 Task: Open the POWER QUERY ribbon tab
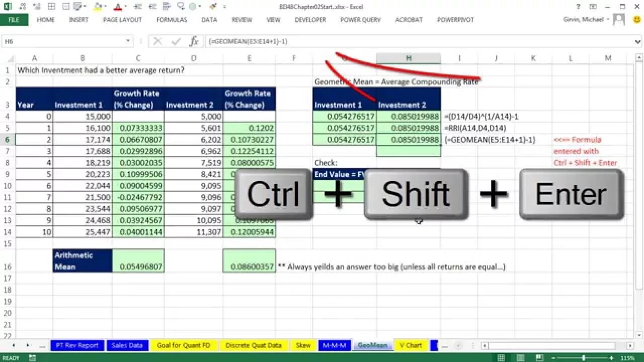[360, 20]
